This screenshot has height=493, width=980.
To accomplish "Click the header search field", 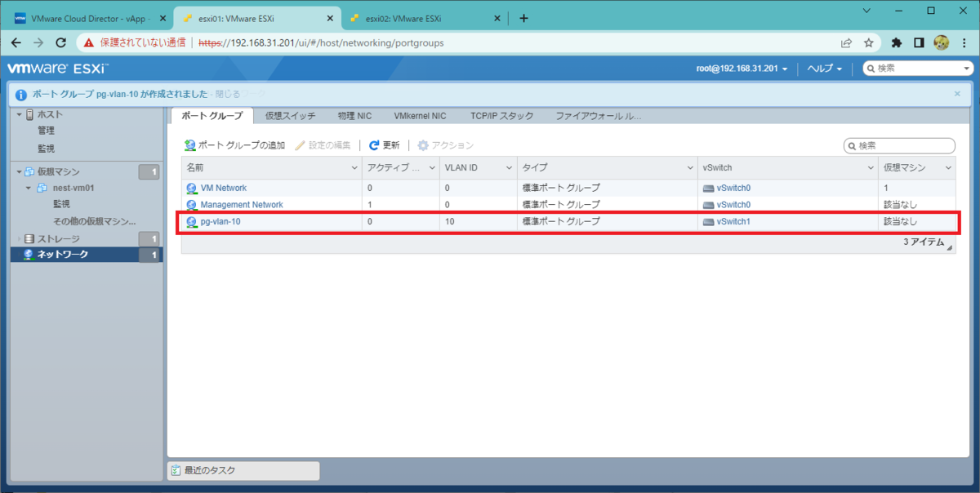I will tap(918, 69).
